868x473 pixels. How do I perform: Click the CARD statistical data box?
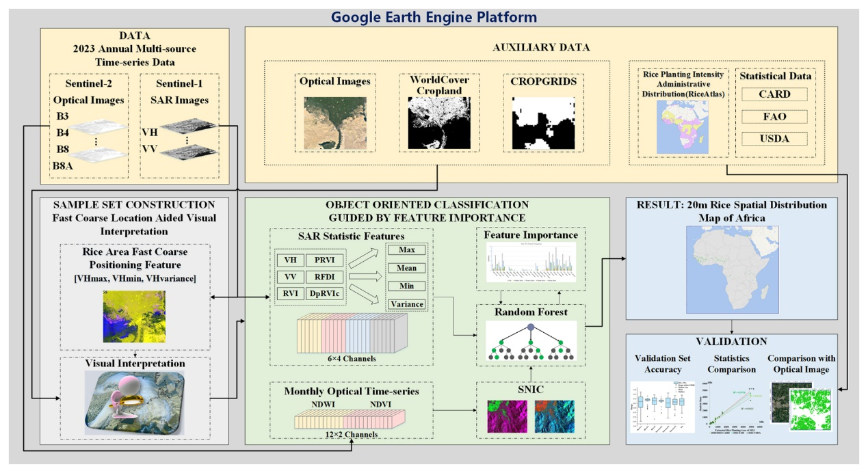click(774, 94)
